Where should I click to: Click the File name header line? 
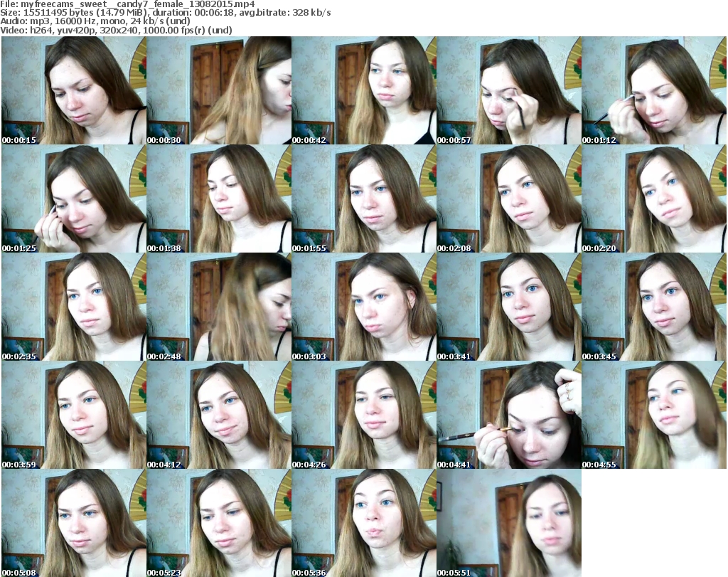coord(128,4)
